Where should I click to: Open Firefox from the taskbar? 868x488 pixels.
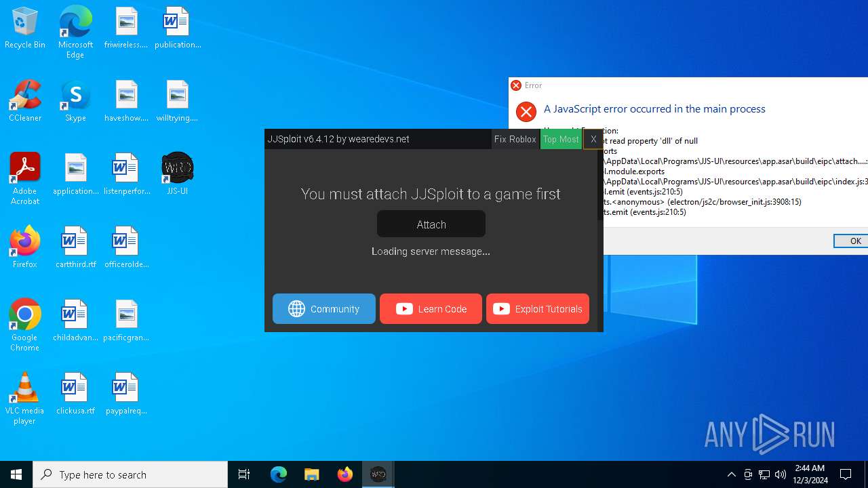(345, 474)
